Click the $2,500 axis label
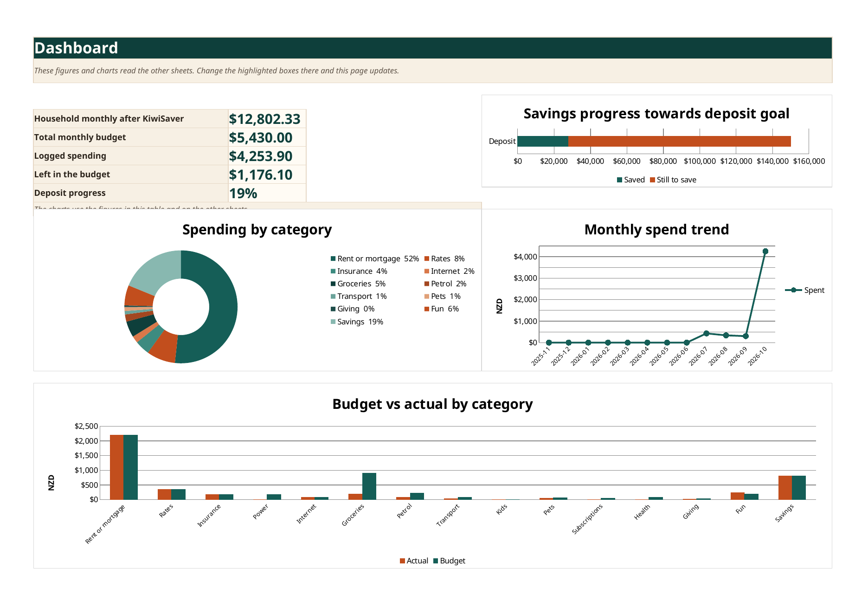This screenshot has width=868, height=614. [86, 426]
